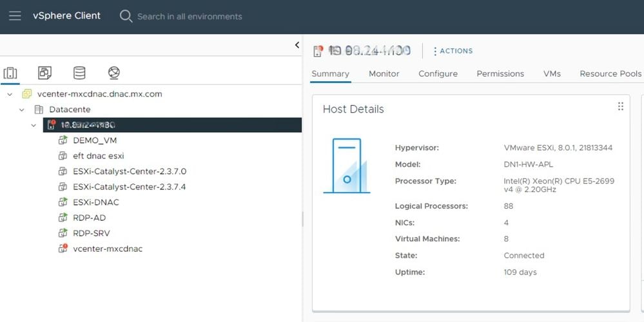
Task: Click ESXi-Catalyst-Center-2.3.7.4 VM icon
Action: click(63, 187)
